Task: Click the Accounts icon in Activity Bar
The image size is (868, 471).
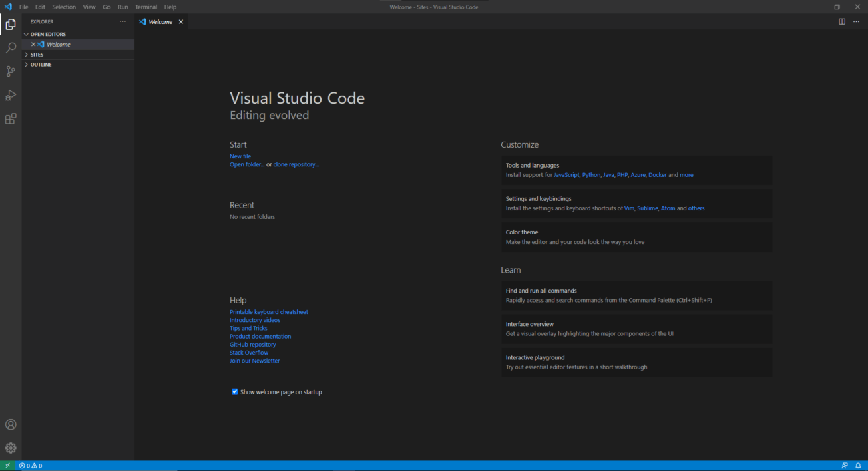Action: (x=11, y=424)
